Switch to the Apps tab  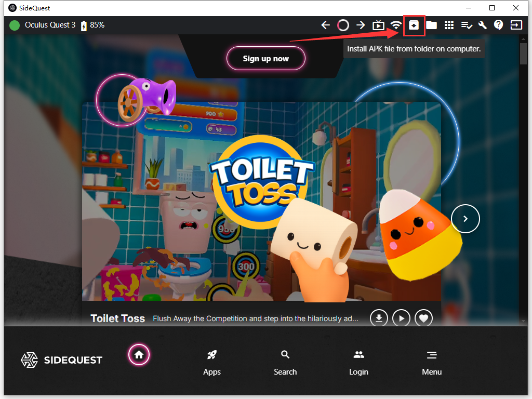click(x=212, y=362)
